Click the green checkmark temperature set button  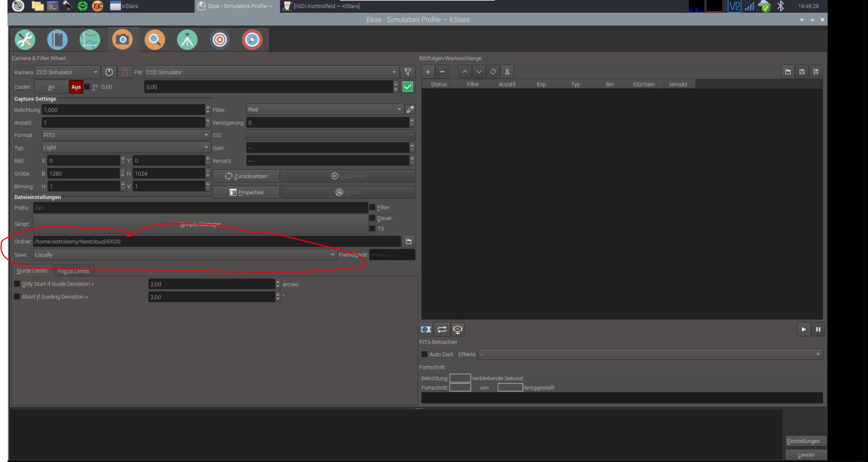point(408,87)
